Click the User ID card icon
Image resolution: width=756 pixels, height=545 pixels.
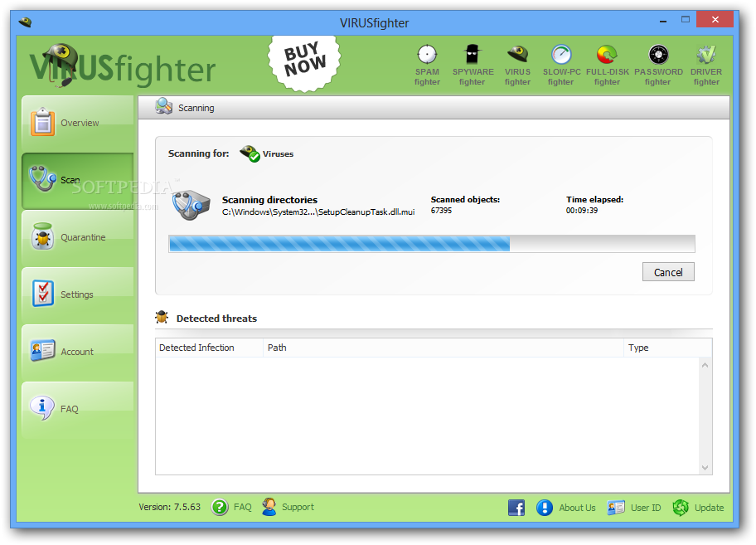click(616, 508)
